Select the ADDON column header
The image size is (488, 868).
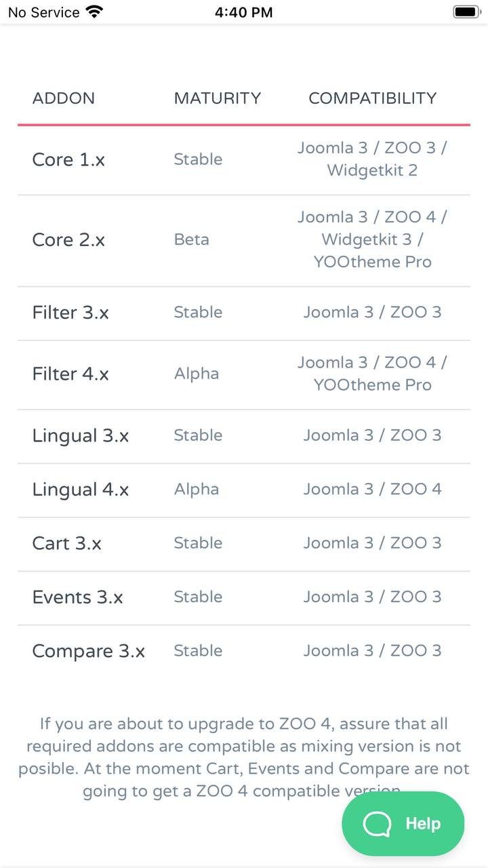[x=64, y=98]
